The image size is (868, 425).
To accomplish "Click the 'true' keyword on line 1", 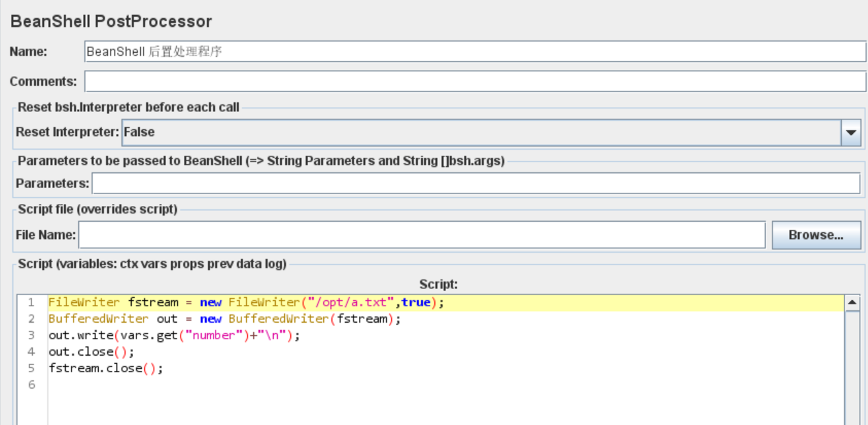I will (416, 303).
